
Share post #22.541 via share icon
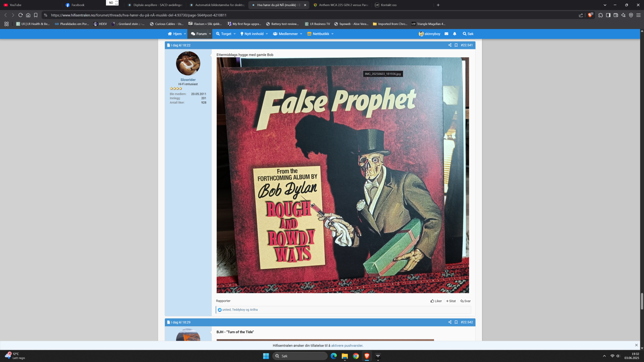tap(450, 45)
